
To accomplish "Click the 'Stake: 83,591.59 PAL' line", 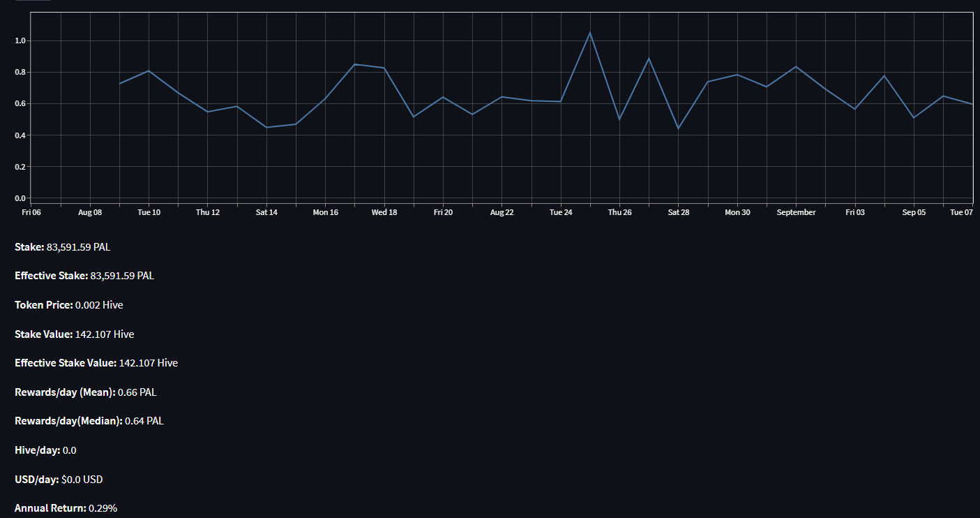I will coord(62,247).
